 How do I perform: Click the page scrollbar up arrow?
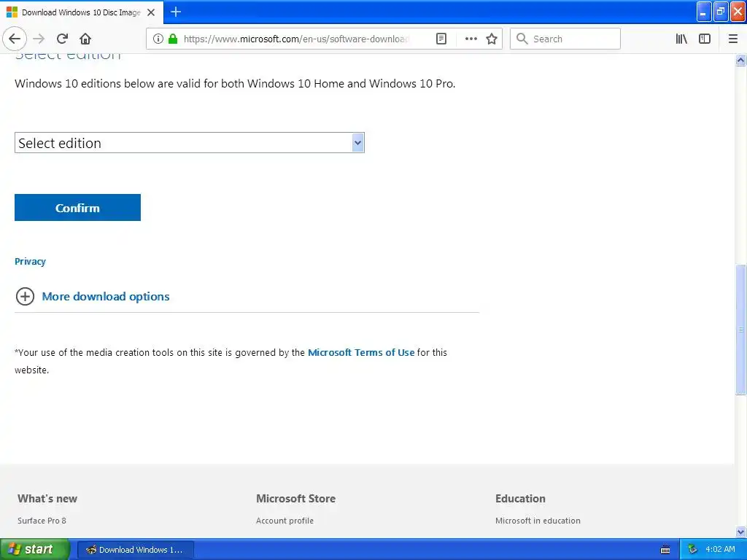click(740, 60)
